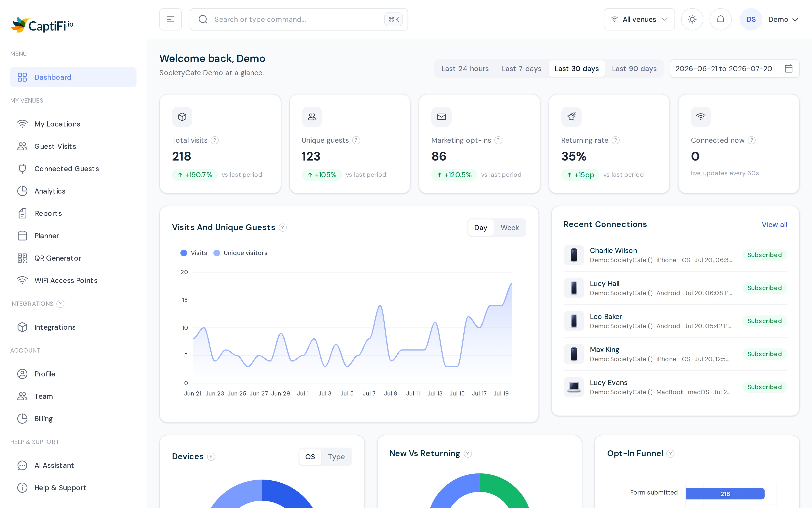Click Lucy Hall connection entry
812x508 pixels.
[x=675, y=288]
